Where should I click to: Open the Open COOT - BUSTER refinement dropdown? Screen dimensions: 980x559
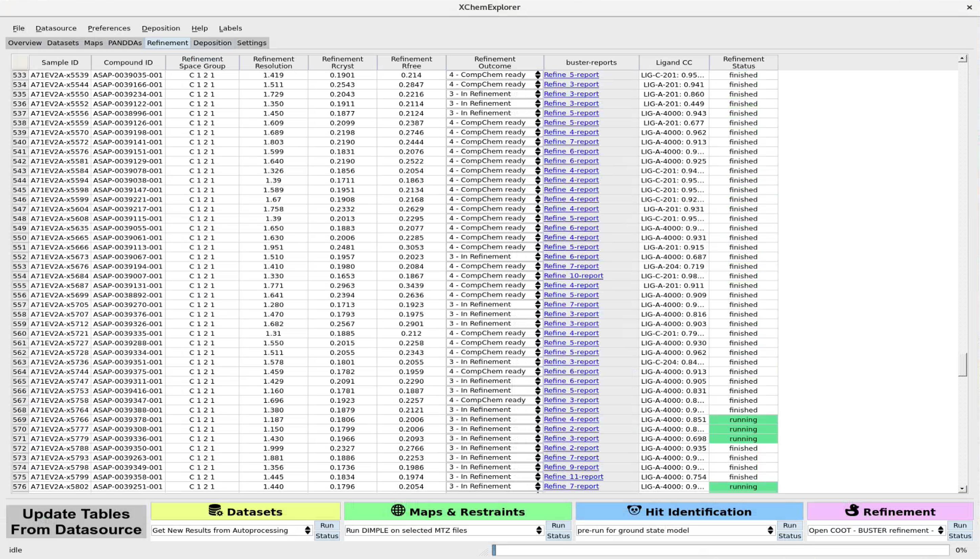877,530
